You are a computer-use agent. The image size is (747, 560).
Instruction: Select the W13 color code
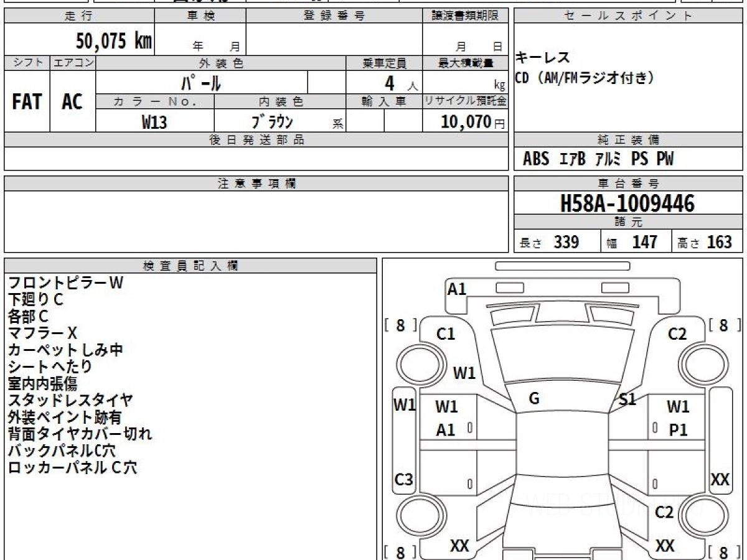(154, 122)
